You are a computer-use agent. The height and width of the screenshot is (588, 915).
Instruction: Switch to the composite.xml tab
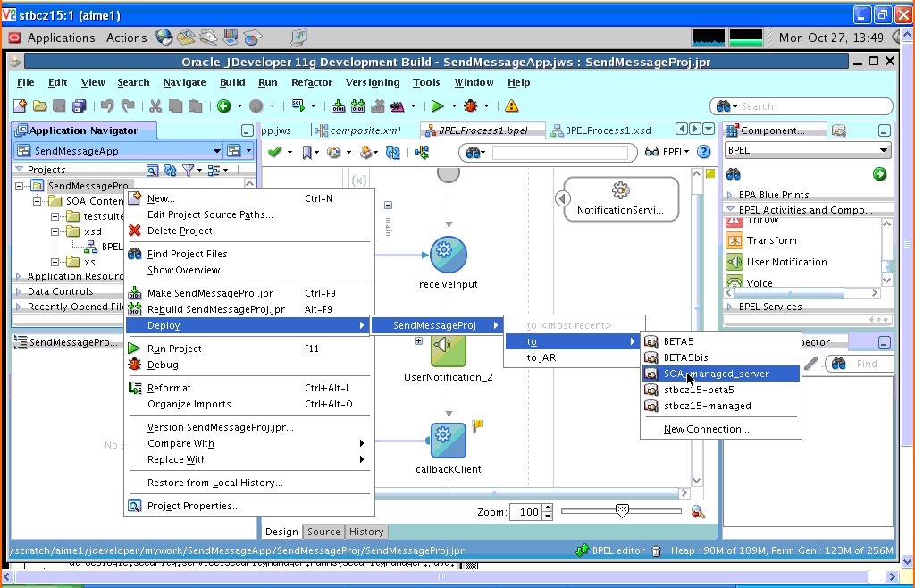(365, 130)
